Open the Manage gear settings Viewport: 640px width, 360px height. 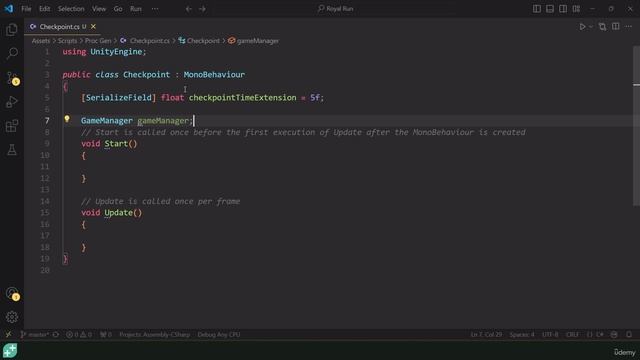tap(12, 317)
